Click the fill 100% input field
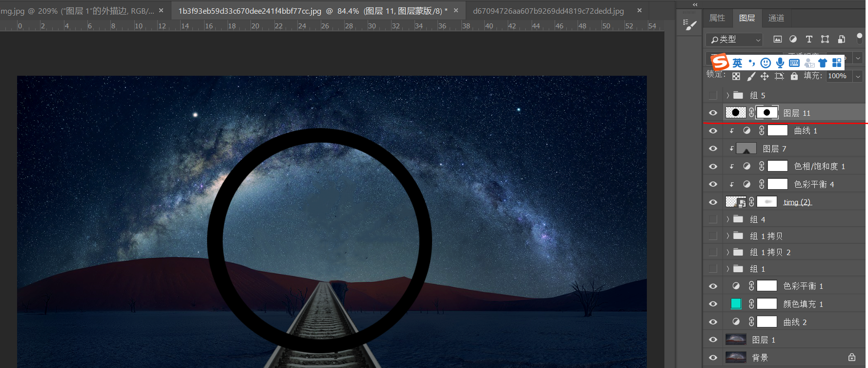The image size is (868, 368). tap(839, 76)
